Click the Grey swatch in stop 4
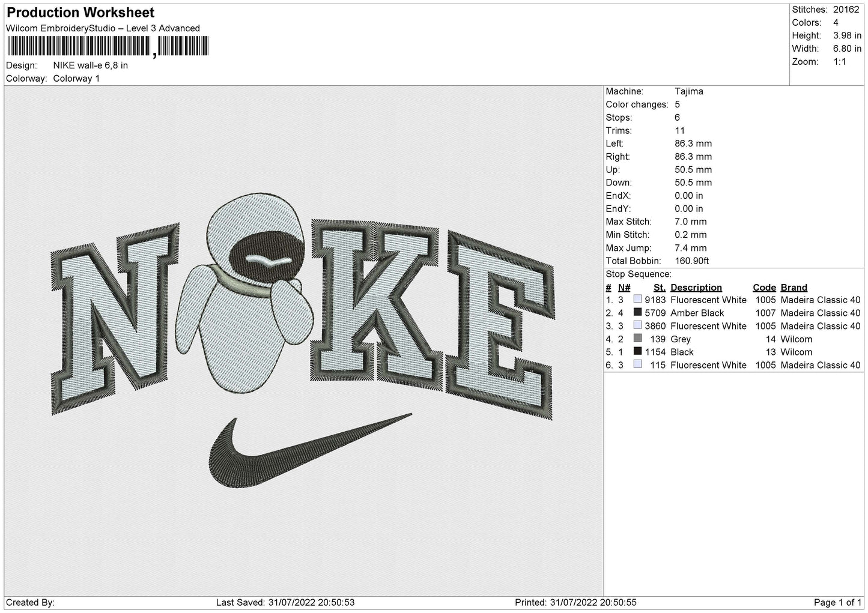Viewport: 868px width, 613px height. (x=637, y=339)
